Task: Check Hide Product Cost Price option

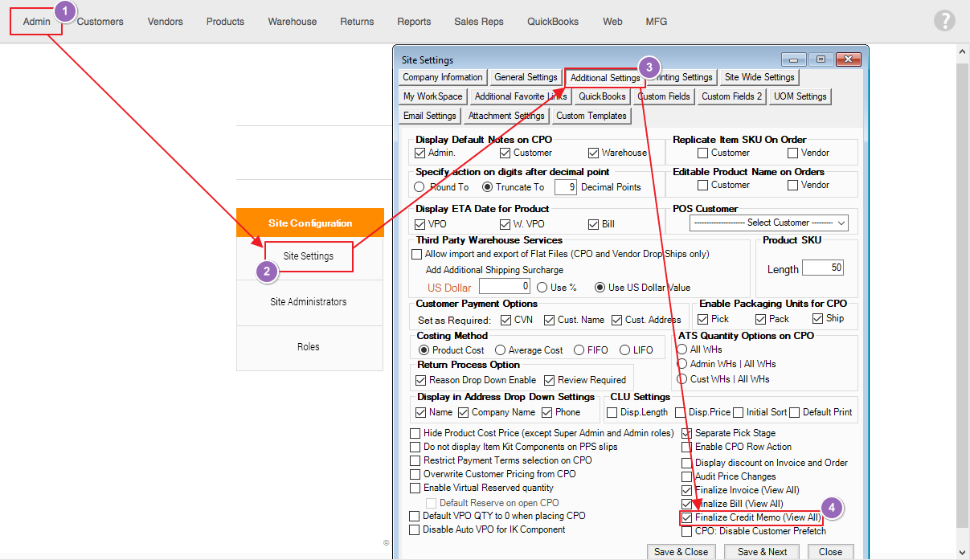Action: click(x=415, y=433)
